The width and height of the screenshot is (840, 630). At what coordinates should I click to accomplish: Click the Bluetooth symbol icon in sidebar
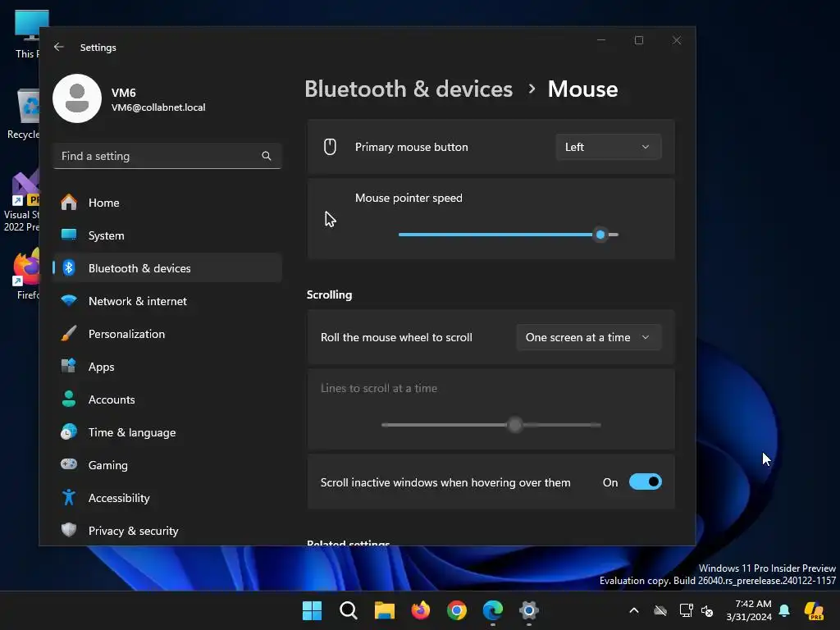click(x=69, y=268)
